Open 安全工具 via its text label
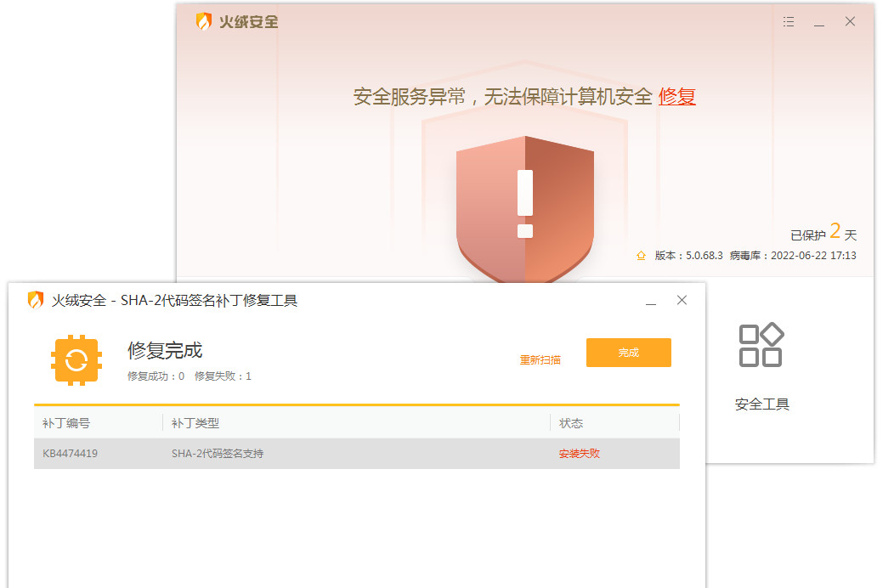 click(x=761, y=404)
